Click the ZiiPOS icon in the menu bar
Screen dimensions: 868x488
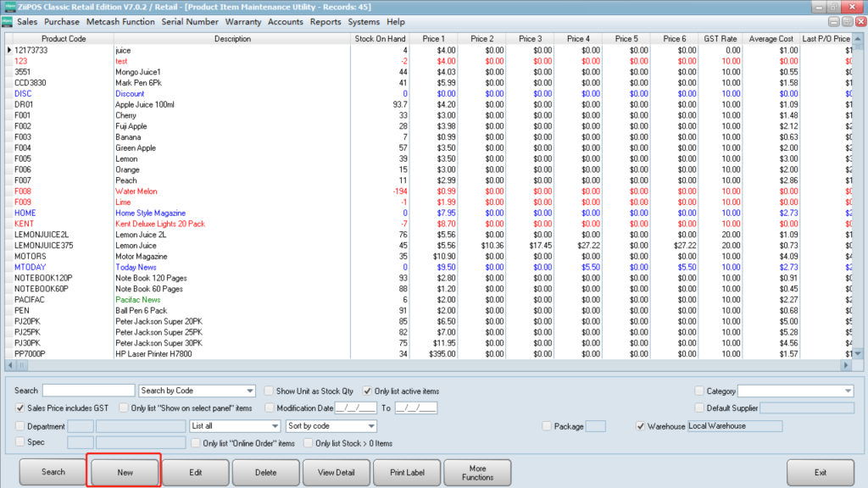8,22
